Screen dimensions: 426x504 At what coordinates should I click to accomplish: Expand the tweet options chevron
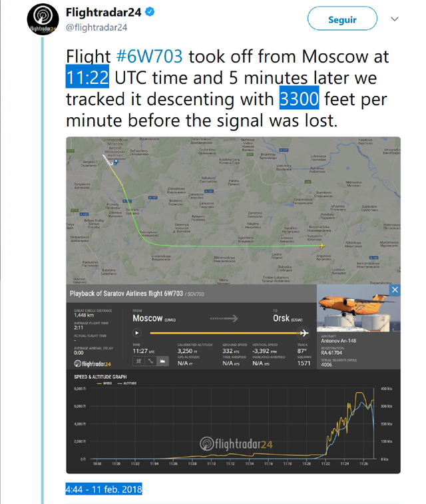click(395, 19)
